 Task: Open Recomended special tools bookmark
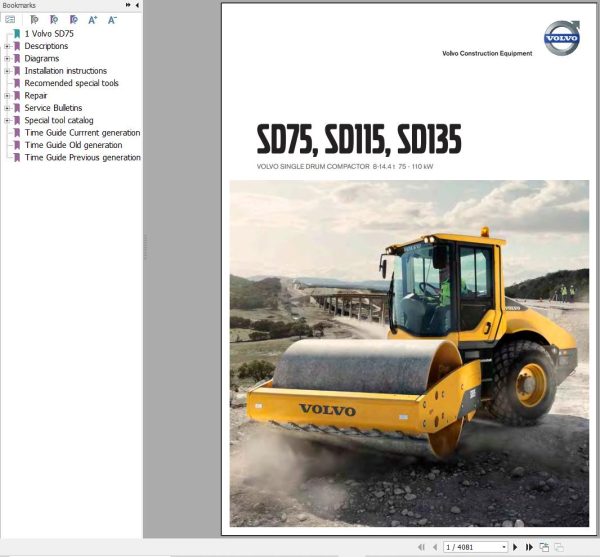coord(72,83)
